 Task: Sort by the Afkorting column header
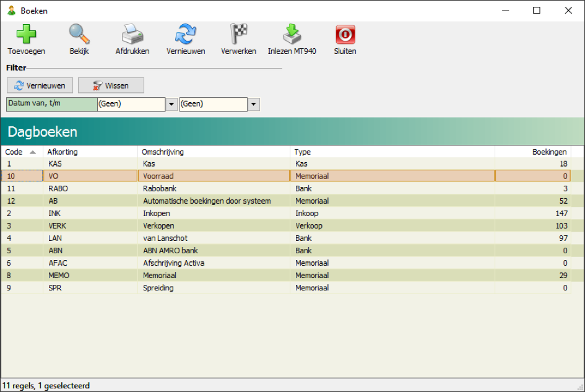pyautogui.click(x=90, y=152)
